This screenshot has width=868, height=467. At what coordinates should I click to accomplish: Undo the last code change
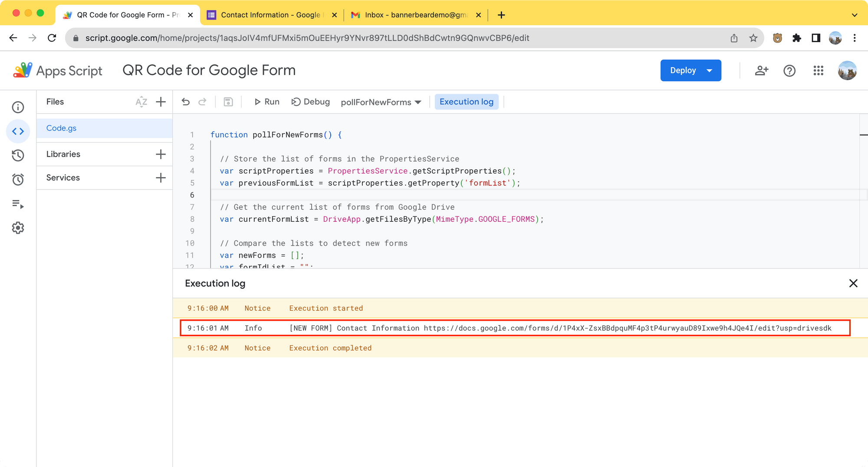(x=186, y=102)
